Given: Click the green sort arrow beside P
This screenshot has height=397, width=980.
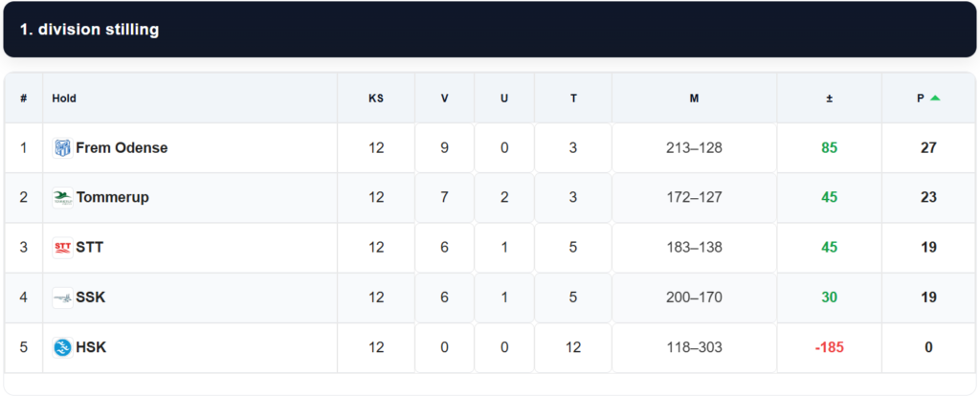Looking at the screenshot, I should point(935,98).
